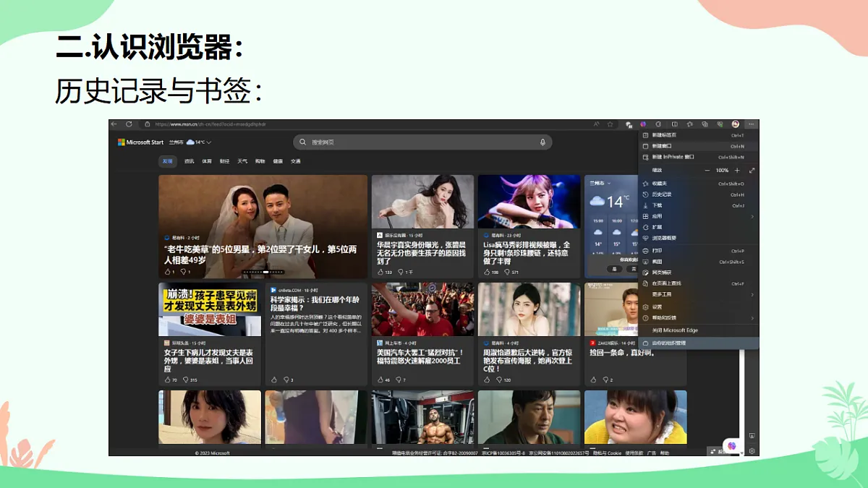Viewport: 868px width, 488px height.
Task: Click the user profile avatar
Action: (x=736, y=124)
